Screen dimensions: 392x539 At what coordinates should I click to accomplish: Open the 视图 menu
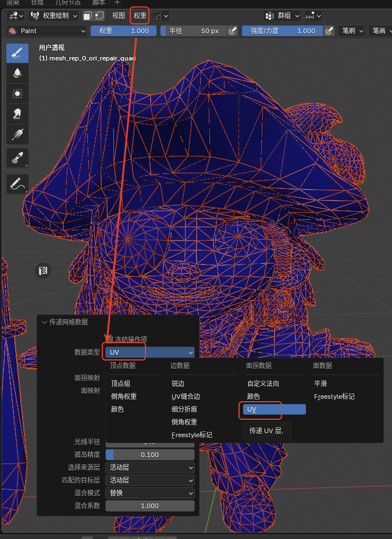(118, 16)
